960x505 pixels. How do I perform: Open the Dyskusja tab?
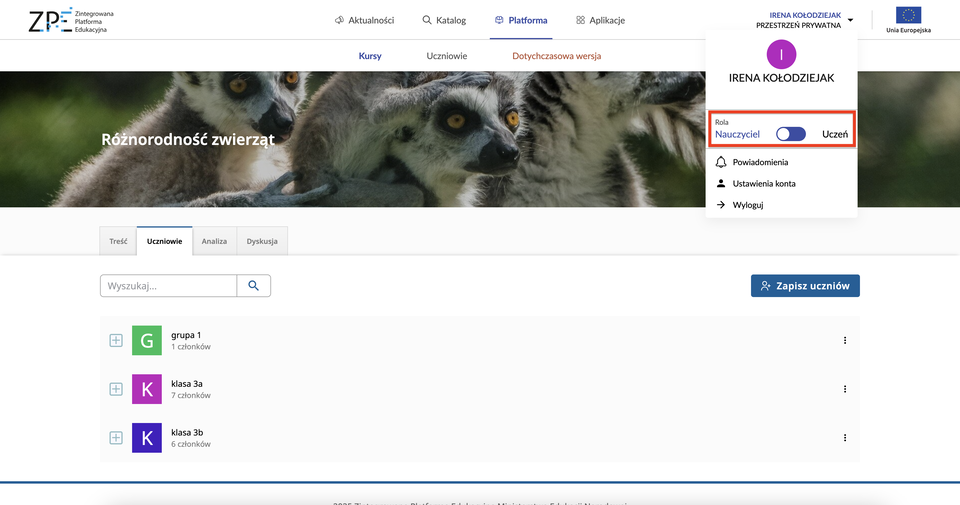[x=262, y=241]
